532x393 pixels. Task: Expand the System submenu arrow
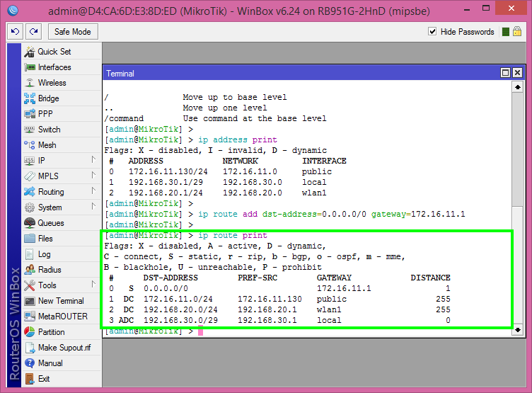(93, 206)
